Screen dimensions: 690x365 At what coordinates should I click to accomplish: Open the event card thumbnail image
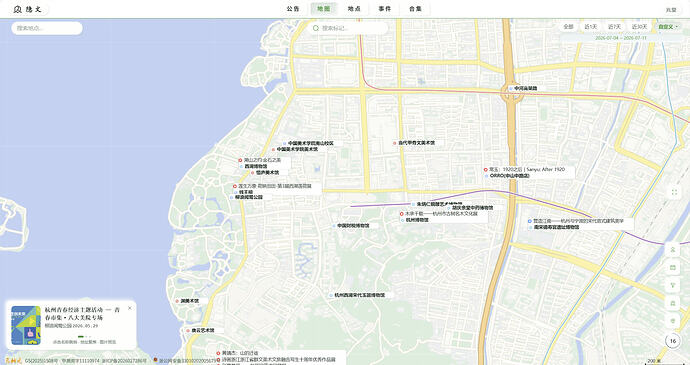point(26,325)
